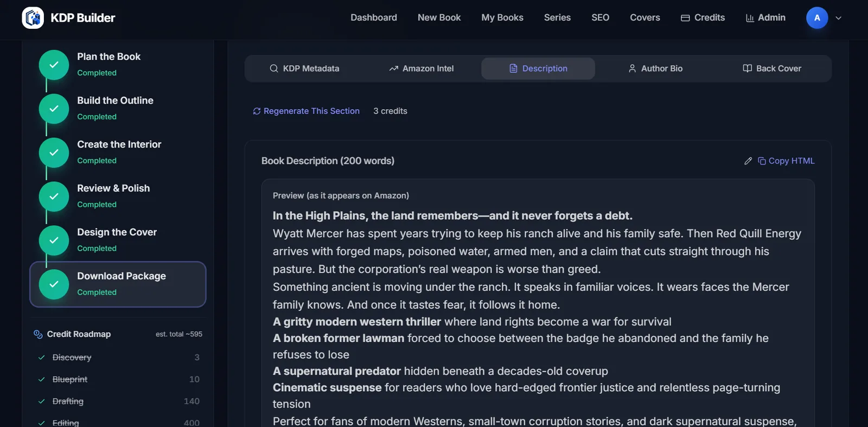Select the Create the Interior step

118,152
